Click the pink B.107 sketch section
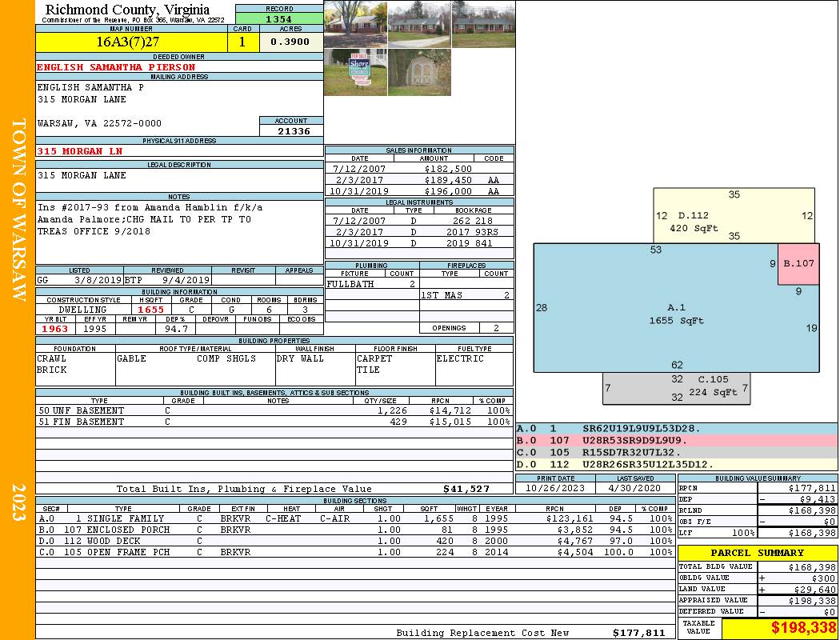 click(798, 263)
